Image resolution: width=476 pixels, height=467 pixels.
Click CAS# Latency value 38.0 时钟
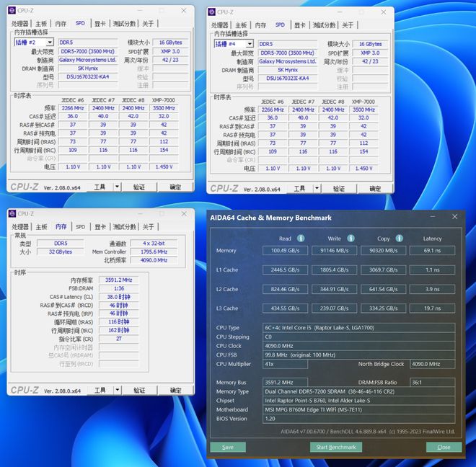coord(119,297)
